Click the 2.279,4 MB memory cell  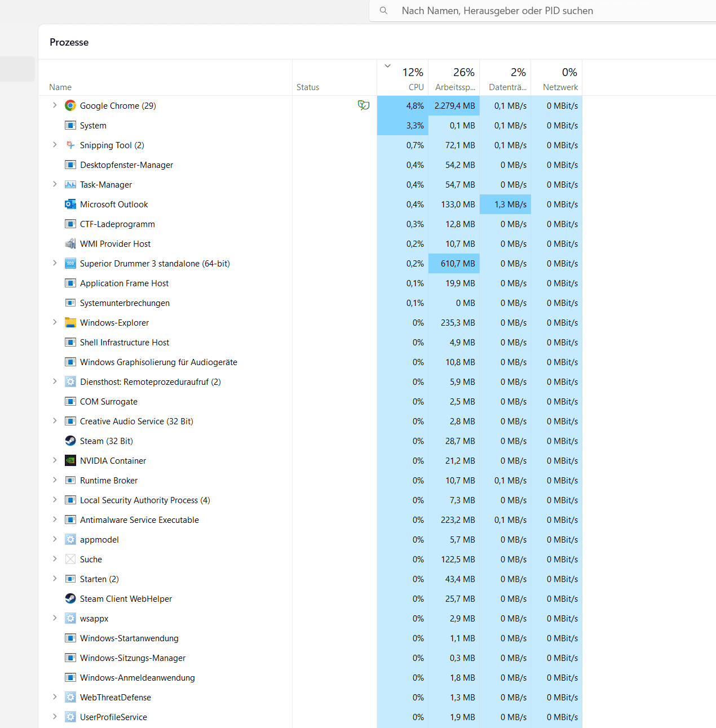[x=454, y=105]
